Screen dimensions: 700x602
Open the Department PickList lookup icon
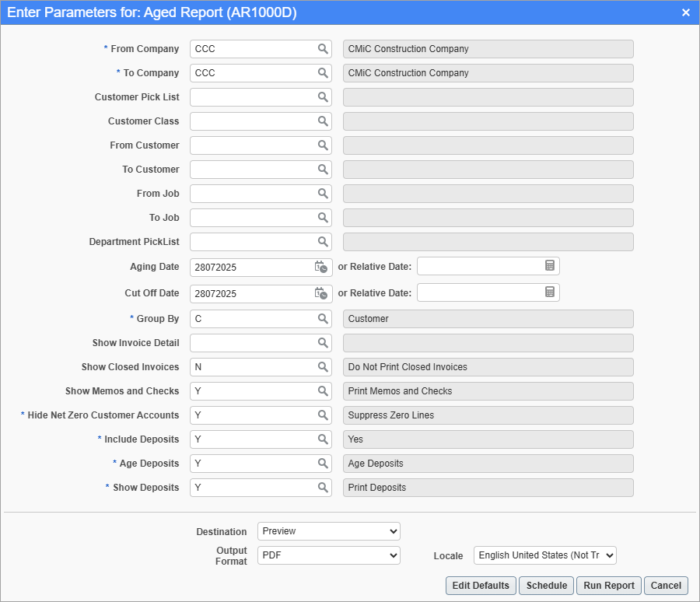point(323,242)
